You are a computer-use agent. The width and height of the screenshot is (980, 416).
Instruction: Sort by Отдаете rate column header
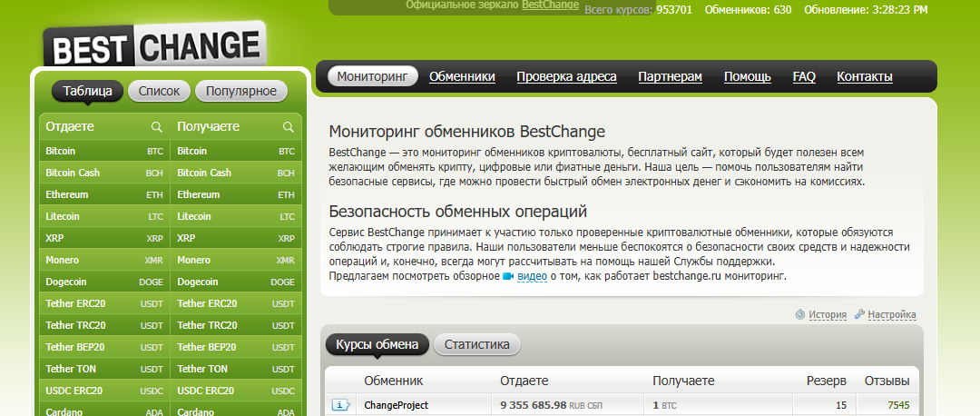pyautogui.click(x=524, y=381)
